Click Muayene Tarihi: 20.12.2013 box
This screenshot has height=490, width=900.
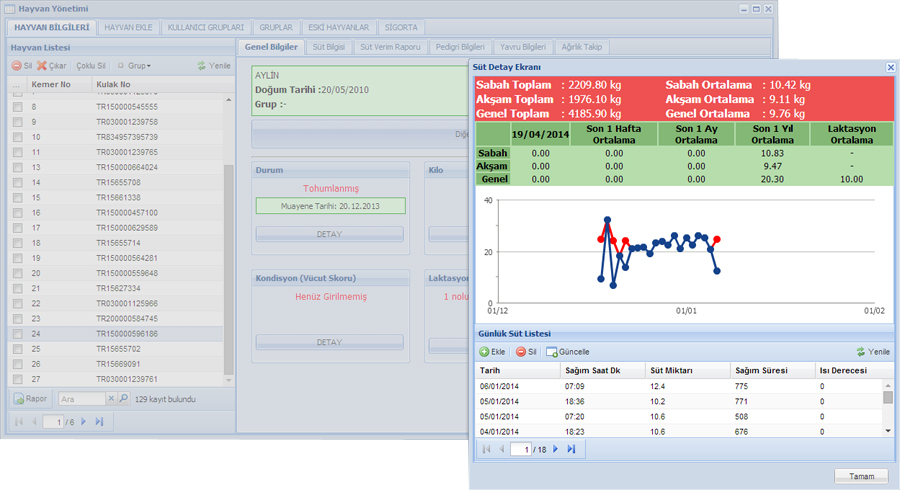click(331, 206)
